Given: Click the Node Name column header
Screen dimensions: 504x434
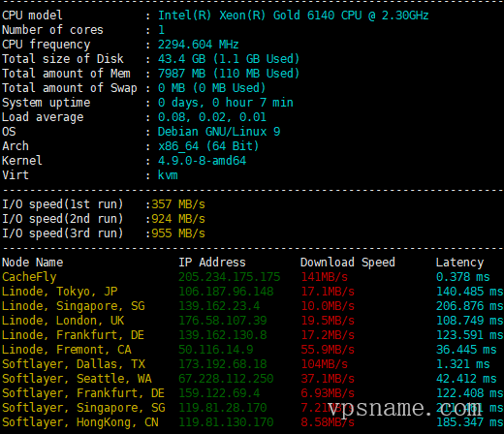Looking at the screenshot, I should coord(33,263).
